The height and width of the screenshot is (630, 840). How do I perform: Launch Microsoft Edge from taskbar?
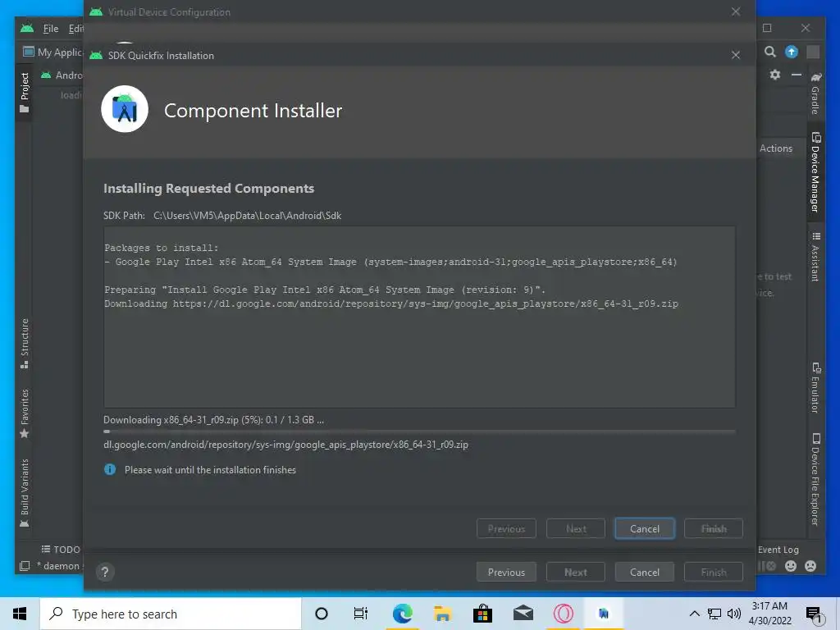pyautogui.click(x=402, y=614)
